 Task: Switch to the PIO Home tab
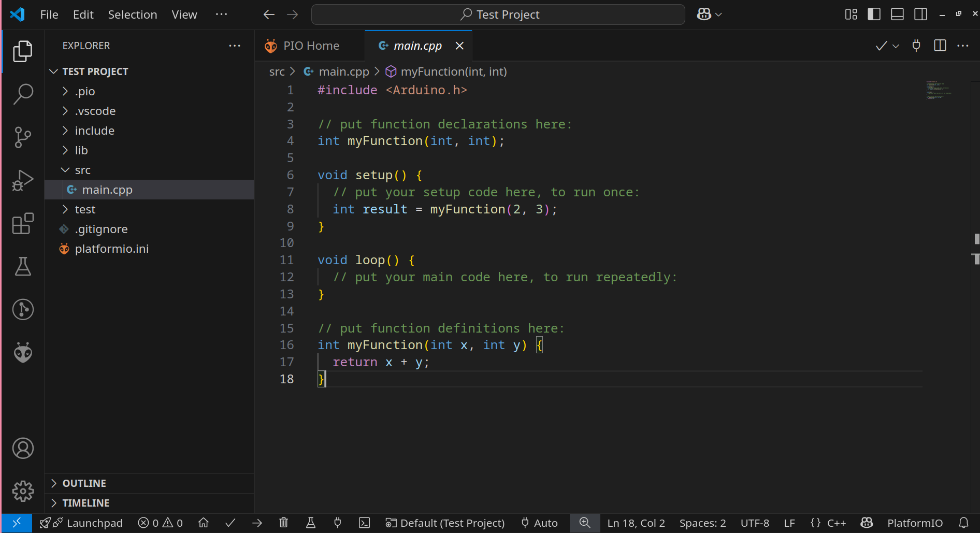click(310, 46)
